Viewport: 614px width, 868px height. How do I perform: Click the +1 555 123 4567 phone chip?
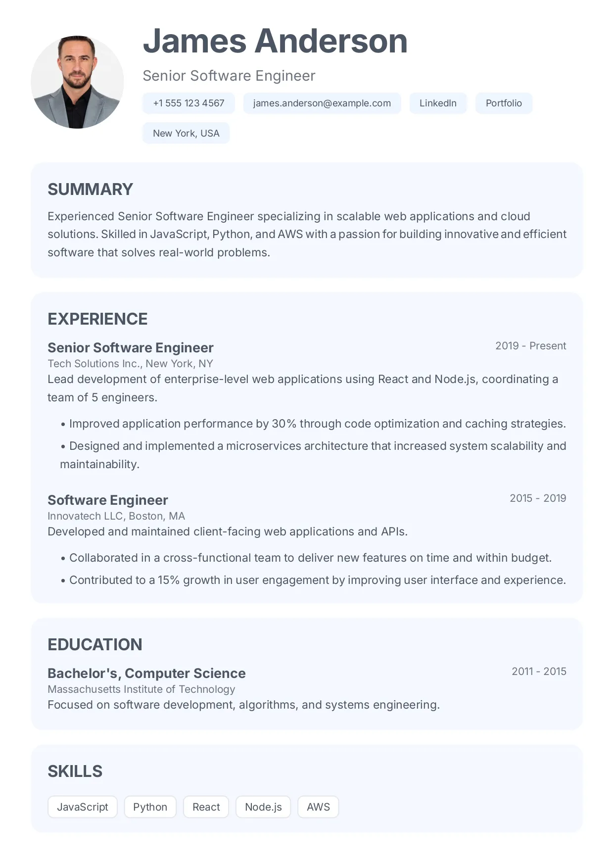click(x=189, y=103)
